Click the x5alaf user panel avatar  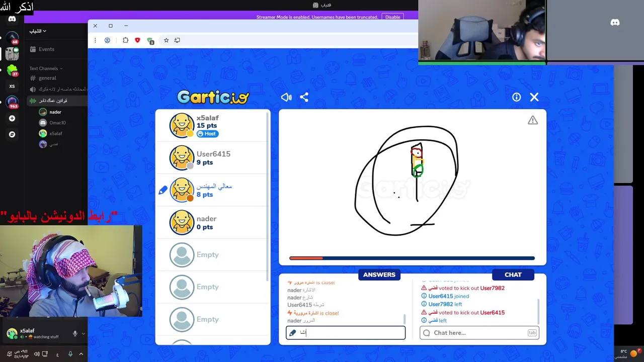point(12,333)
